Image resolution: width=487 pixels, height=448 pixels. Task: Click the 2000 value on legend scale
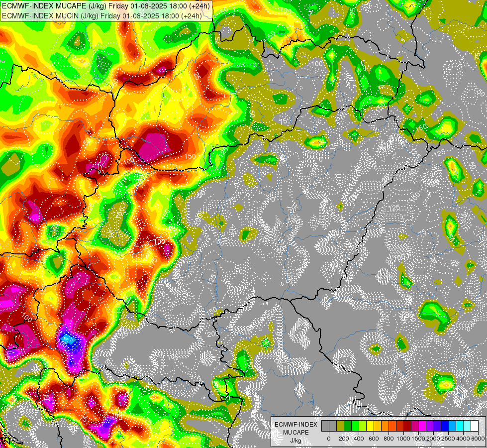(x=433, y=439)
